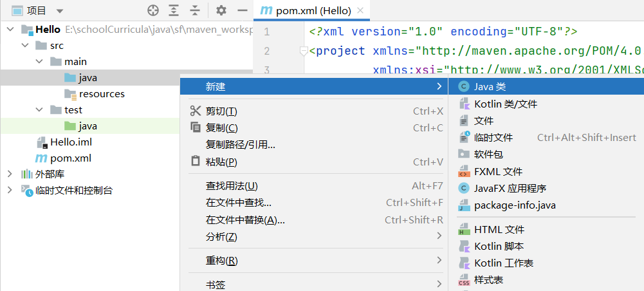Click the Hello.iml file icon
Screen dimensions: 644x291
click(42, 142)
